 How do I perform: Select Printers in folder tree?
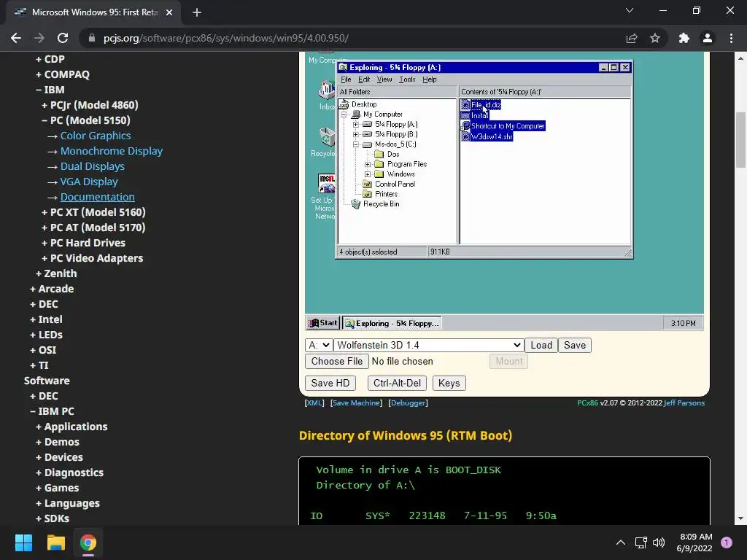coord(386,194)
